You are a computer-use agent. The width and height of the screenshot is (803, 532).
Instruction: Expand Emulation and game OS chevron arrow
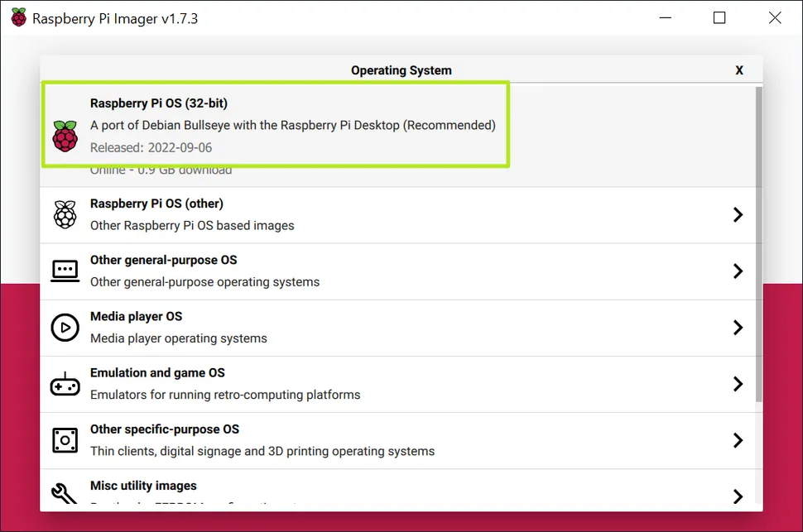tap(738, 384)
